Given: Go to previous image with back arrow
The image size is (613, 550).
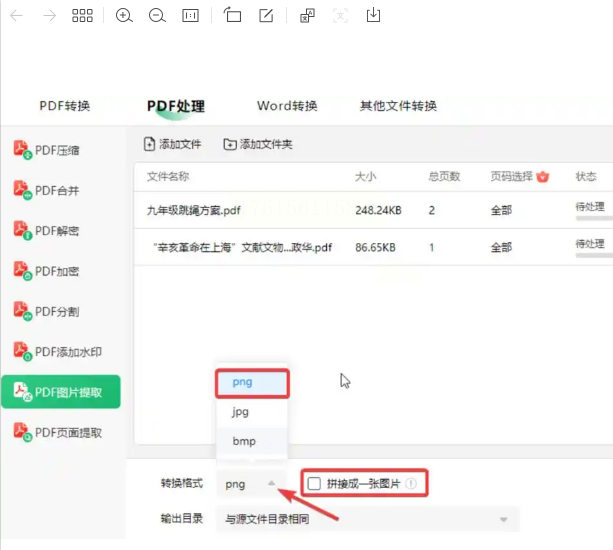Looking at the screenshot, I should point(16,16).
